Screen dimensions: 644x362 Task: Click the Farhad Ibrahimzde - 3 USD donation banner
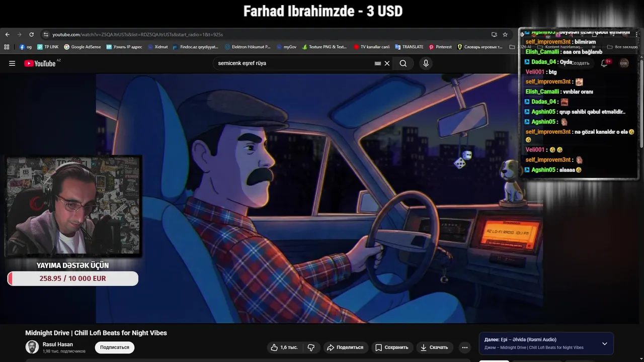pyautogui.click(x=323, y=11)
